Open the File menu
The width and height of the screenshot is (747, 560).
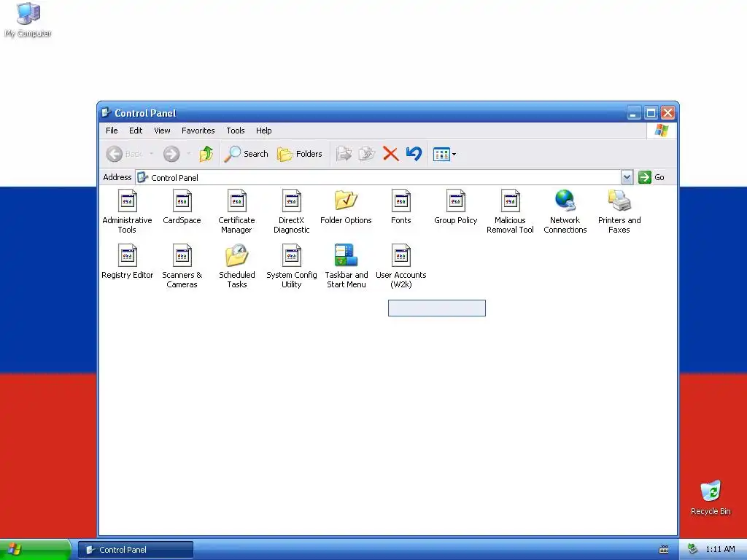112,131
